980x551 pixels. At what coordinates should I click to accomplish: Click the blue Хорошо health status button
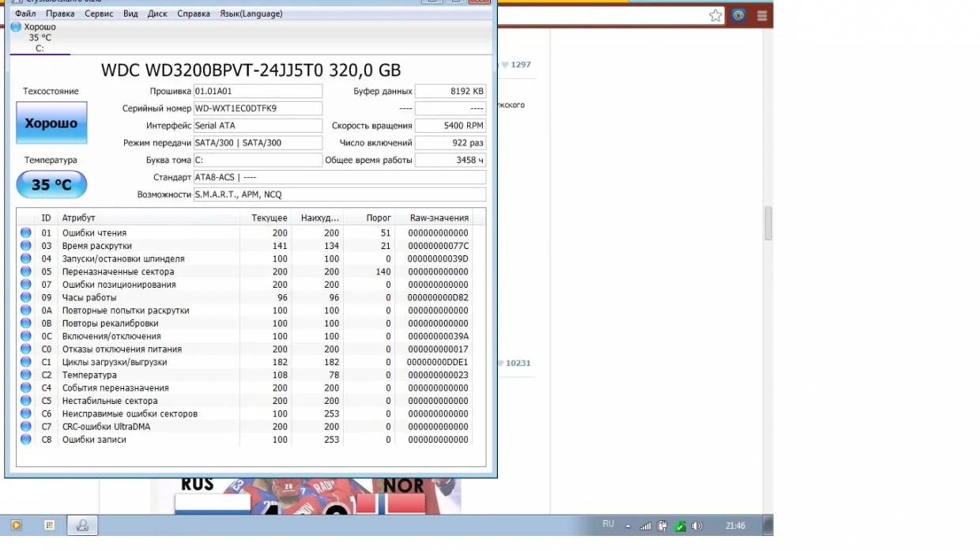pyautogui.click(x=51, y=123)
